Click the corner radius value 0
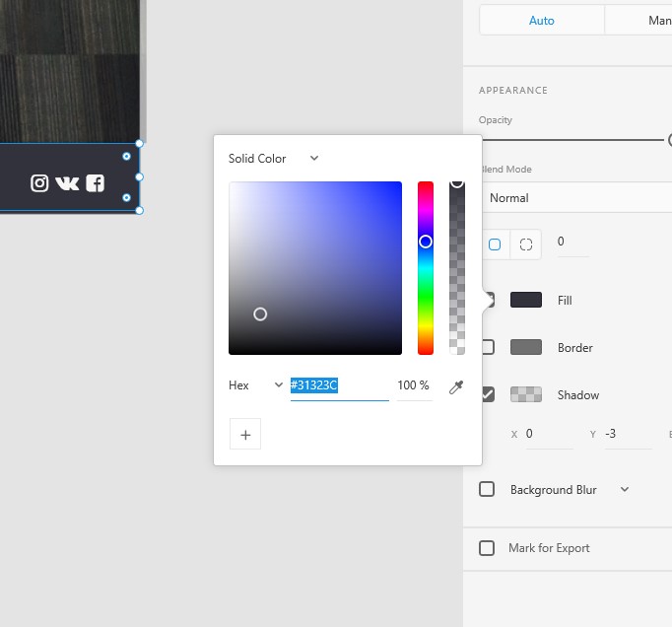The image size is (672, 627). (573, 243)
